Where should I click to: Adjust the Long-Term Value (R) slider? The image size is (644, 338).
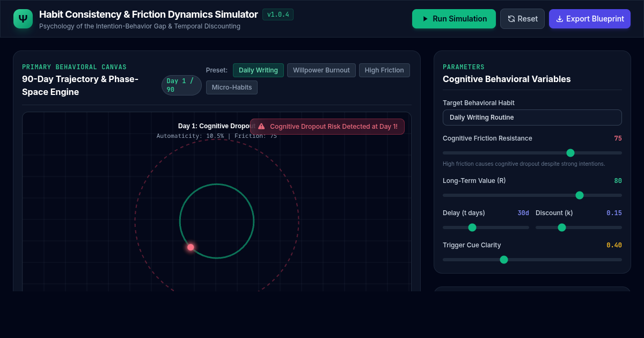pyautogui.click(x=532, y=195)
